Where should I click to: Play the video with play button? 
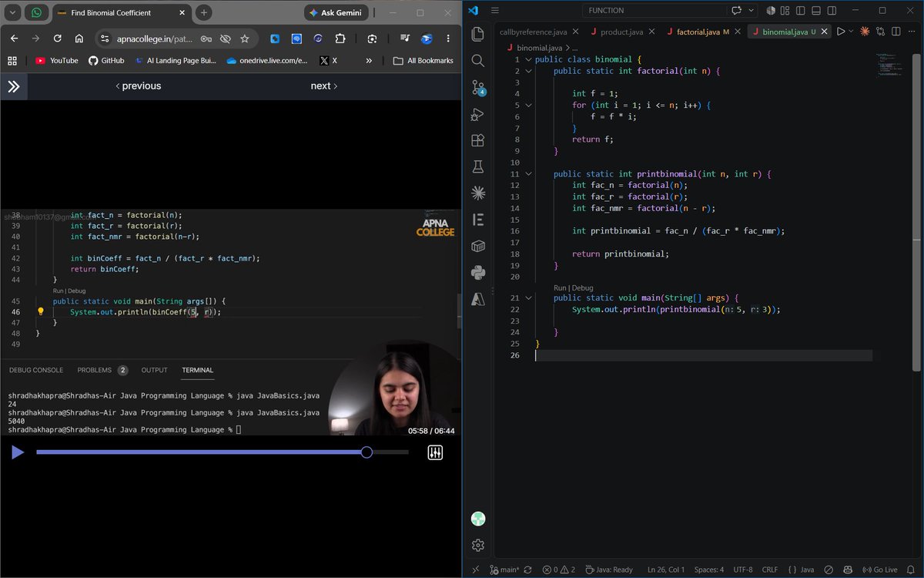pyautogui.click(x=18, y=452)
